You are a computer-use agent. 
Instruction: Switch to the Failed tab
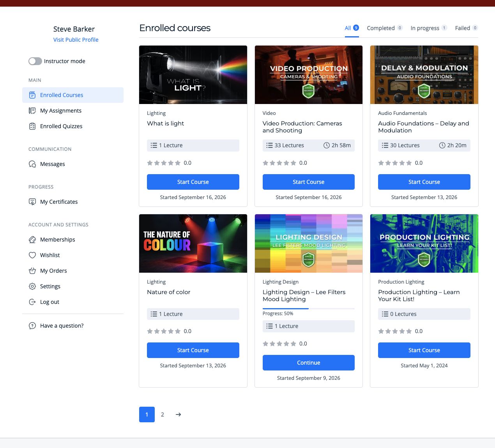[x=467, y=28]
